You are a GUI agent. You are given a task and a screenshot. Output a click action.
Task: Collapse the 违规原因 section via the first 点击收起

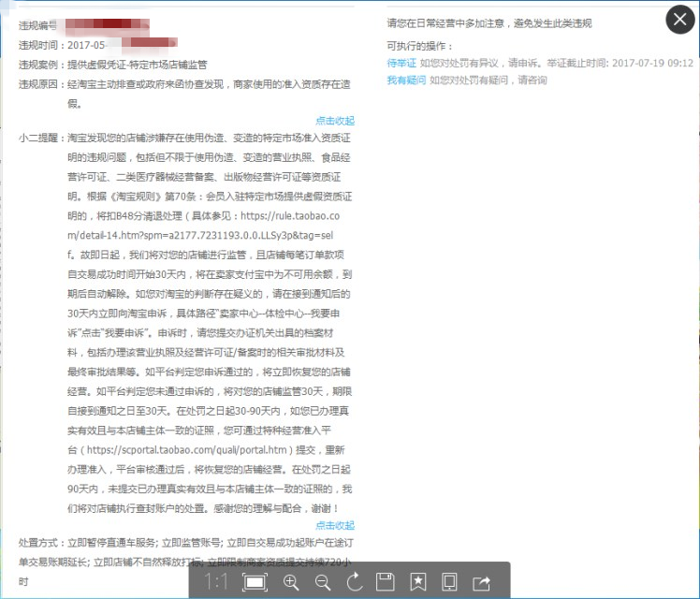pyautogui.click(x=335, y=121)
